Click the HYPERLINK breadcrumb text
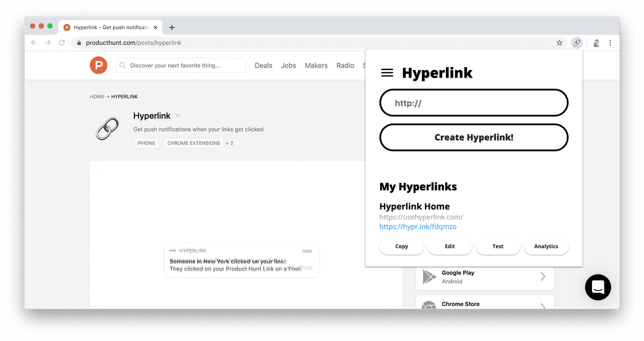Image resolution: width=644 pixels, height=341 pixels. pyautogui.click(x=124, y=97)
